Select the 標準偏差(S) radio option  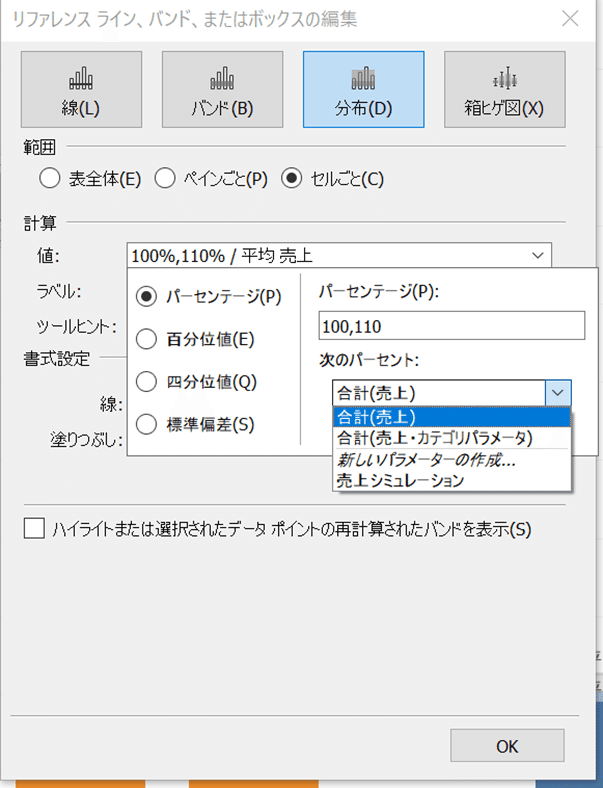click(146, 425)
